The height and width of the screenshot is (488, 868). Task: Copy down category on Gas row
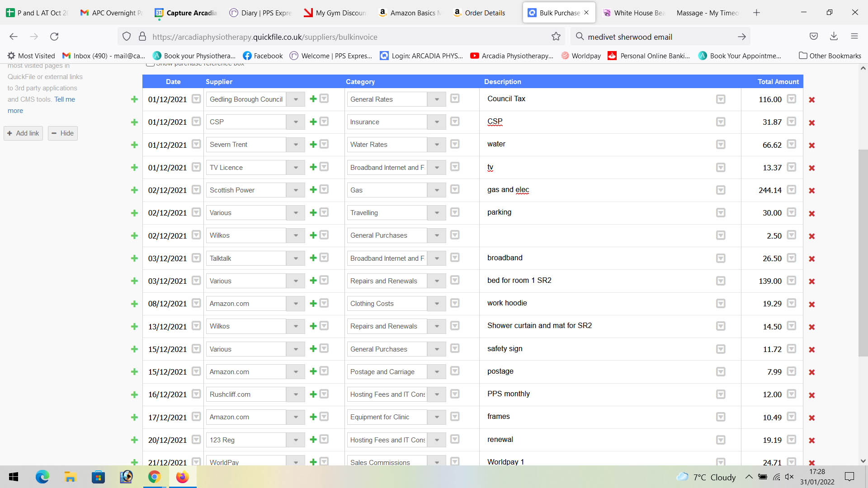[x=455, y=189]
